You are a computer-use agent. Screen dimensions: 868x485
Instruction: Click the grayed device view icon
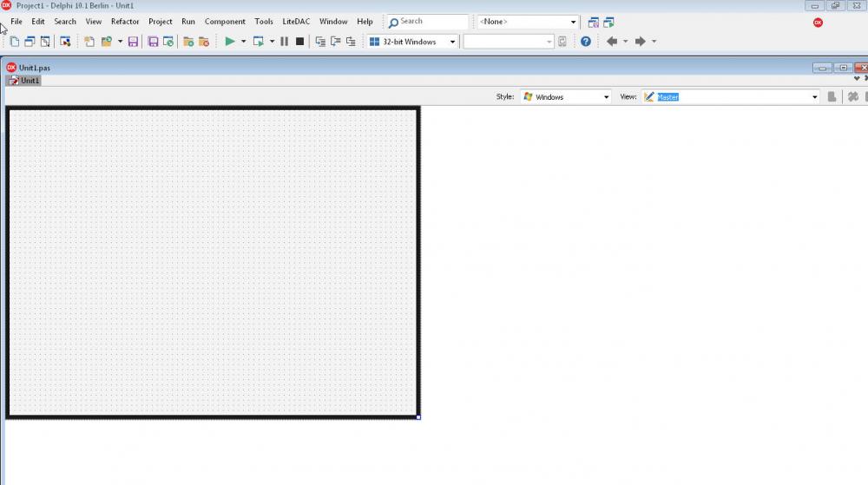(x=832, y=97)
